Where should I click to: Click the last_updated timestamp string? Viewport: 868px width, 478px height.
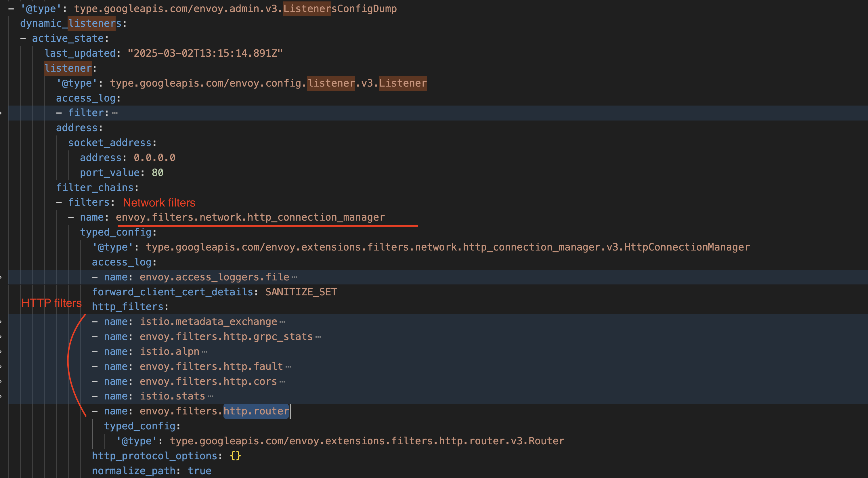pyautogui.click(x=205, y=53)
